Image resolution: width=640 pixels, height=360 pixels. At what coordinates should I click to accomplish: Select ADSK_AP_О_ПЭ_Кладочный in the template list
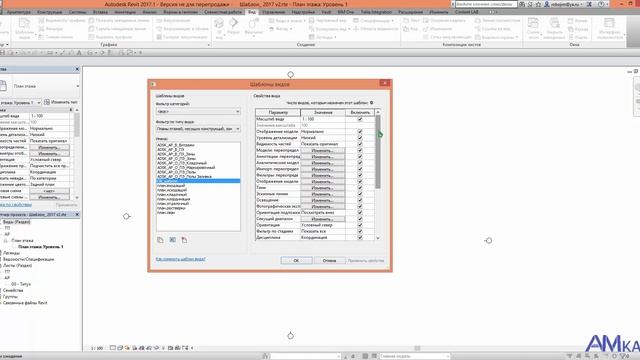(182, 163)
